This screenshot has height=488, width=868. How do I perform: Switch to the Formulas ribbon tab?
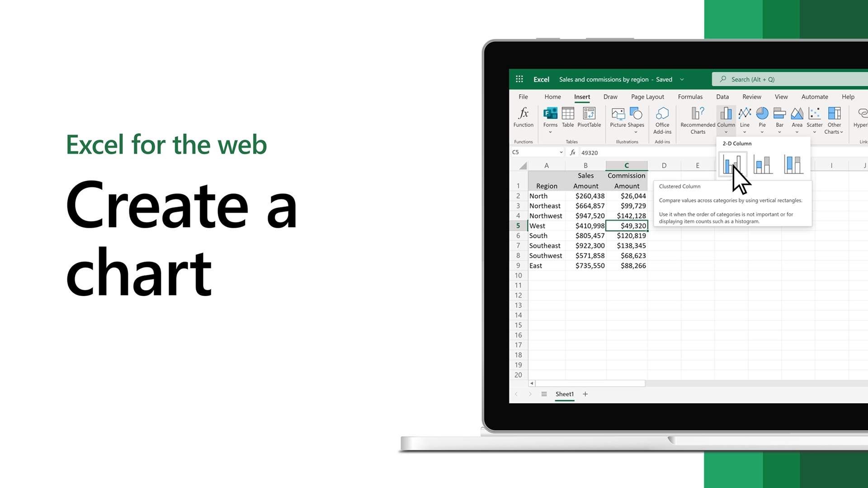point(690,97)
